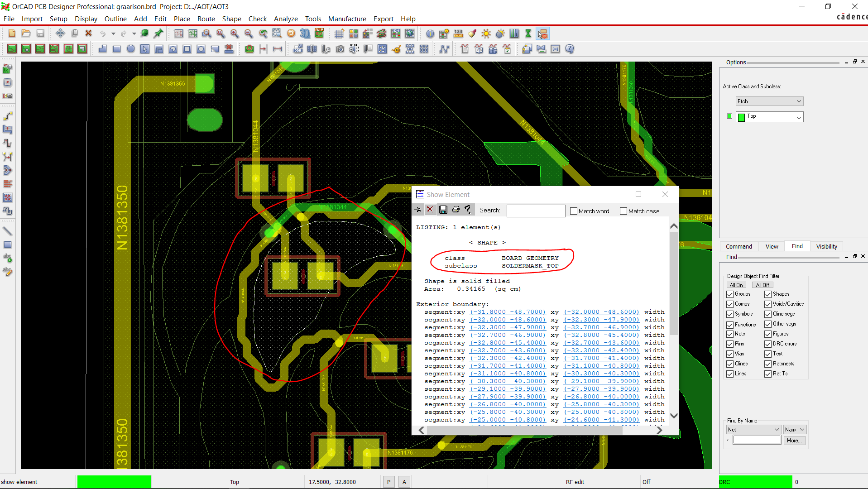868x489 pixels.
Task: Open the Find By Name Net dropdown
Action: pyautogui.click(x=753, y=430)
